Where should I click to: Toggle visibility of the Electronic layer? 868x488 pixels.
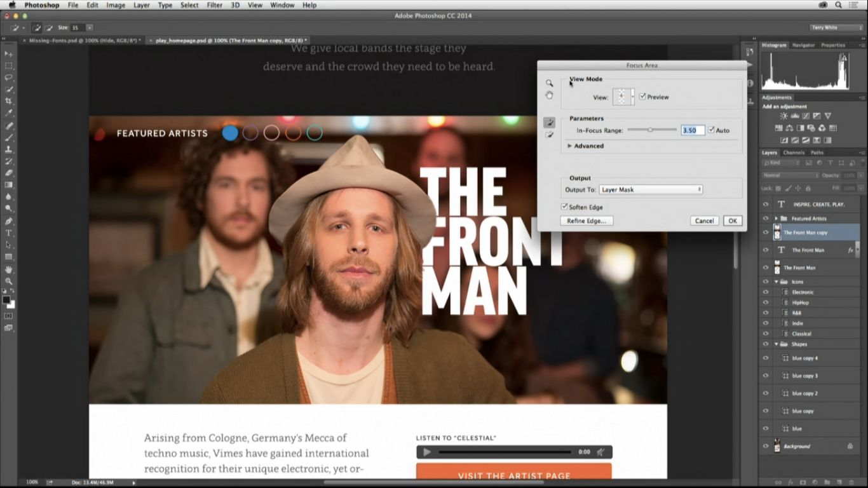(766, 292)
